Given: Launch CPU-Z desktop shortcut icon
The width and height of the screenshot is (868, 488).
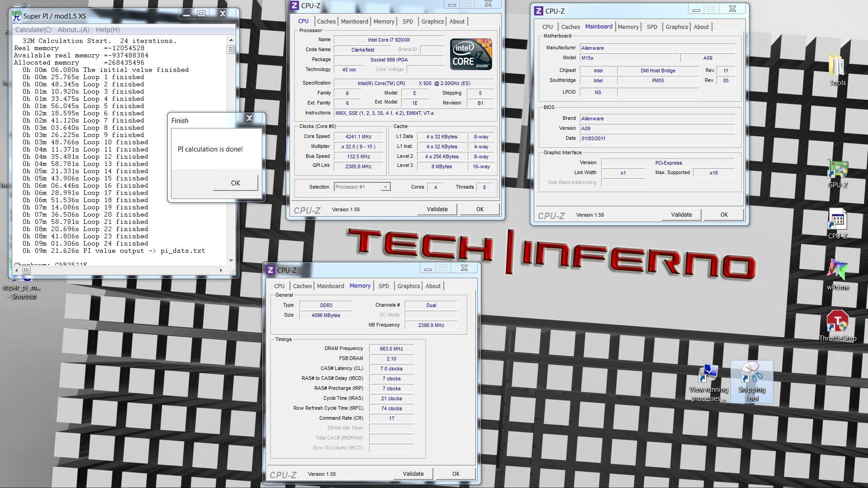Looking at the screenshot, I should click(x=837, y=223).
